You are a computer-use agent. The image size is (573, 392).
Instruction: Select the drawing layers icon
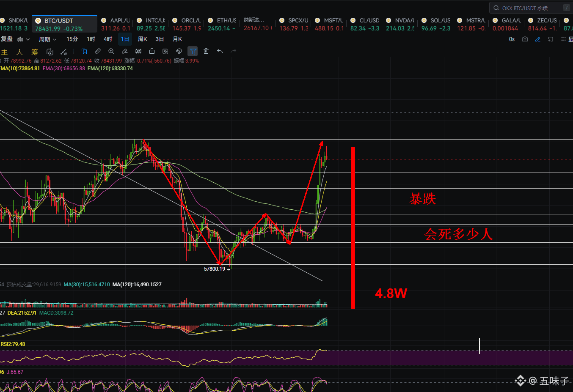tap(84, 51)
